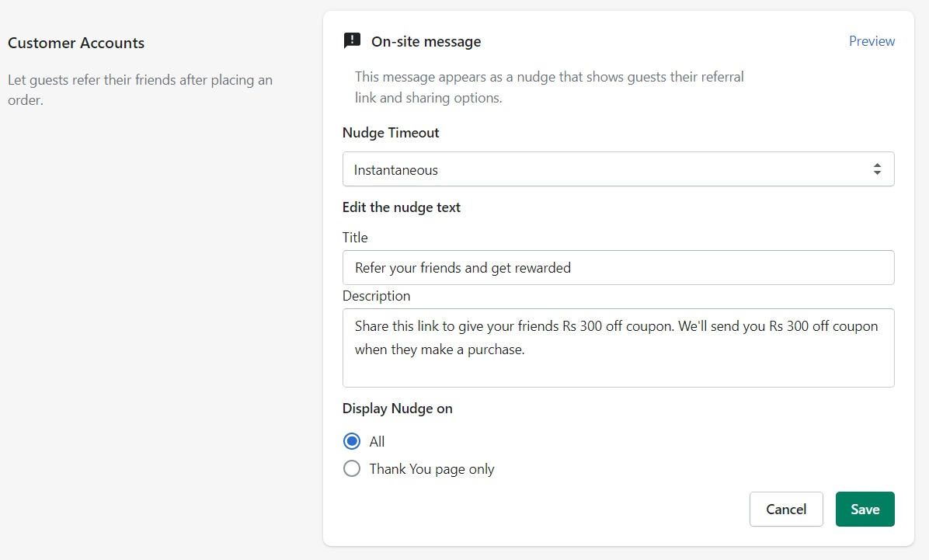Click the Edit the nudge text heading
The width and height of the screenshot is (929, 560).
coord(402,207)
